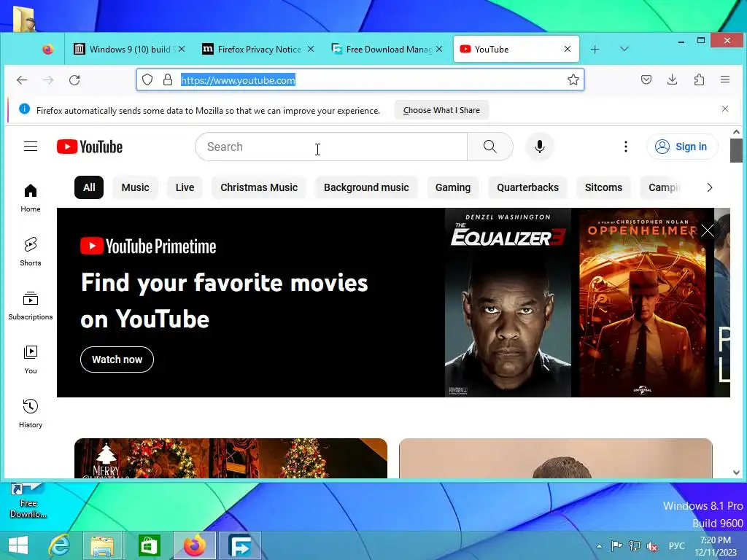Open the YouTube guide hamburger menu
This screenshot has height=560, width=747.
(x=31, y=146)
